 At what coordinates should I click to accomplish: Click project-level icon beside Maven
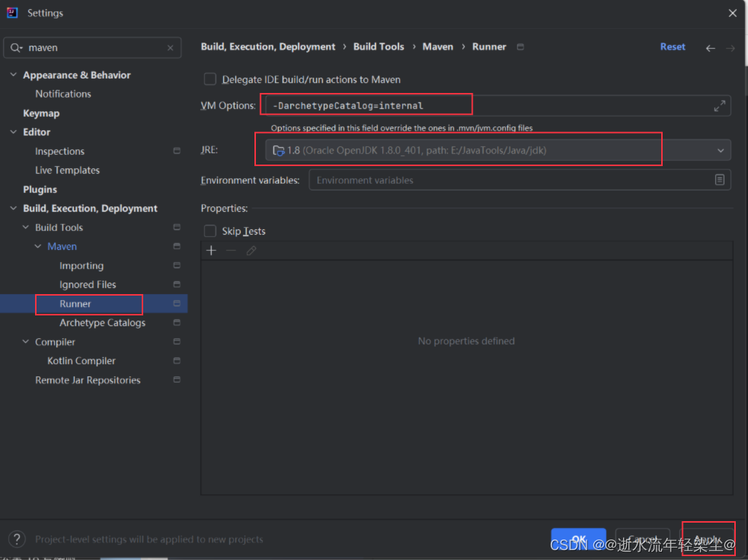tap(177, 246)
